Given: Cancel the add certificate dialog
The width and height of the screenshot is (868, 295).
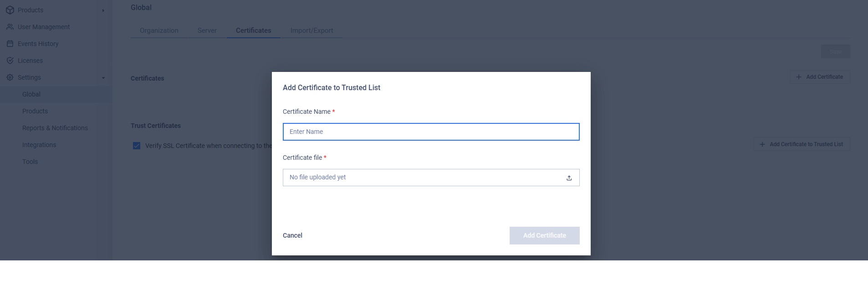Looking at the screenshot, I should [x=292, y=235].
